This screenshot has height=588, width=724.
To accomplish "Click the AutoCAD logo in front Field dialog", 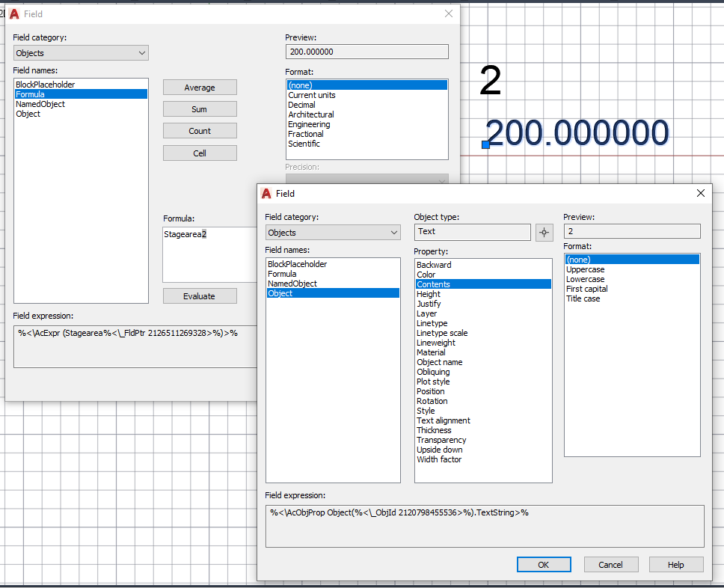I will (x=266, y=194).
